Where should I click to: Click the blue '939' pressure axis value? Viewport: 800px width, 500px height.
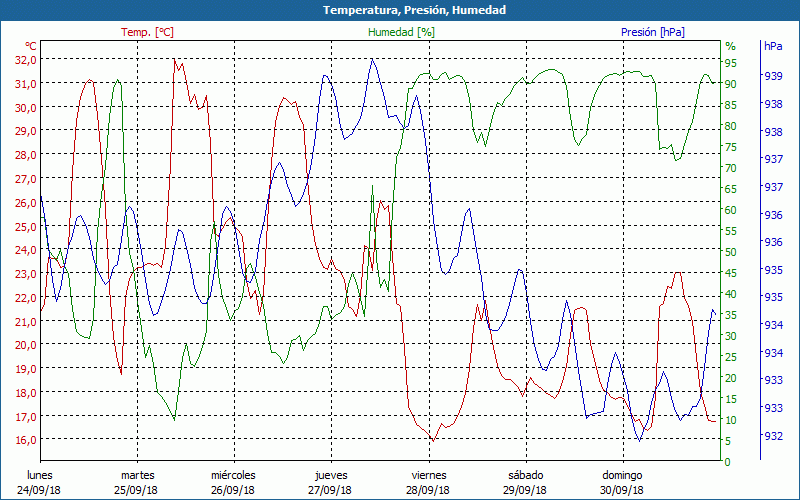tap(773, 76)
